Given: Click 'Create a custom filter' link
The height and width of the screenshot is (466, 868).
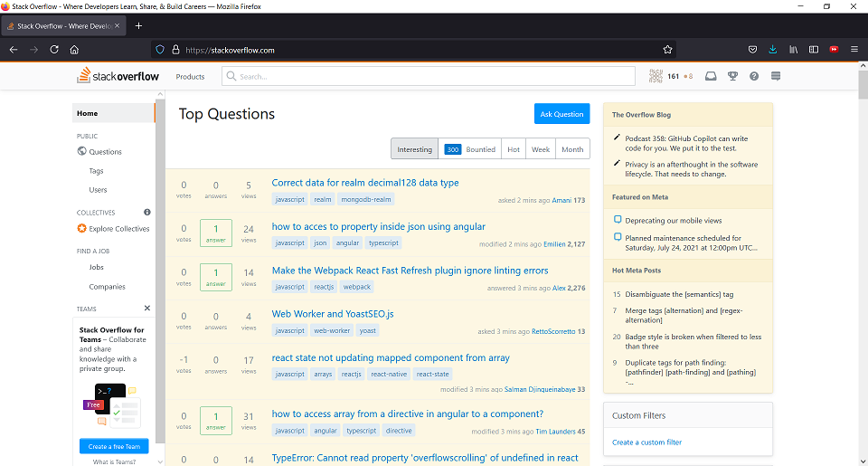Looking at the screenshot, I should [646, 442].
